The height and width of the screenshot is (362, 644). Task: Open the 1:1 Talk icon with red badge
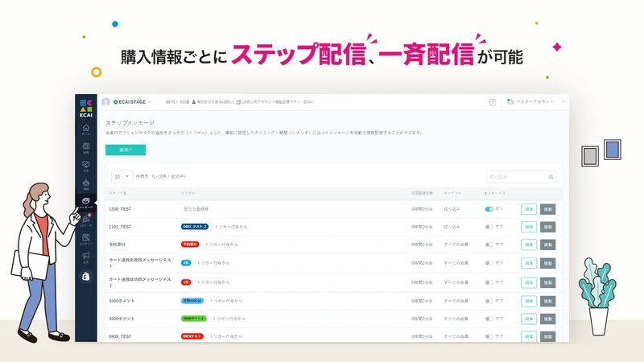[86, 220]
